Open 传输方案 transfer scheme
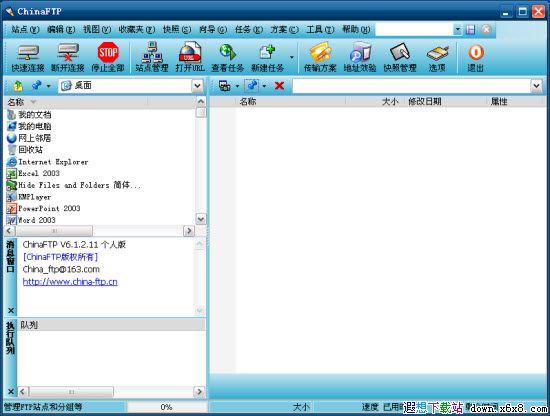The image size is (550, 416). tap(320, 58)
